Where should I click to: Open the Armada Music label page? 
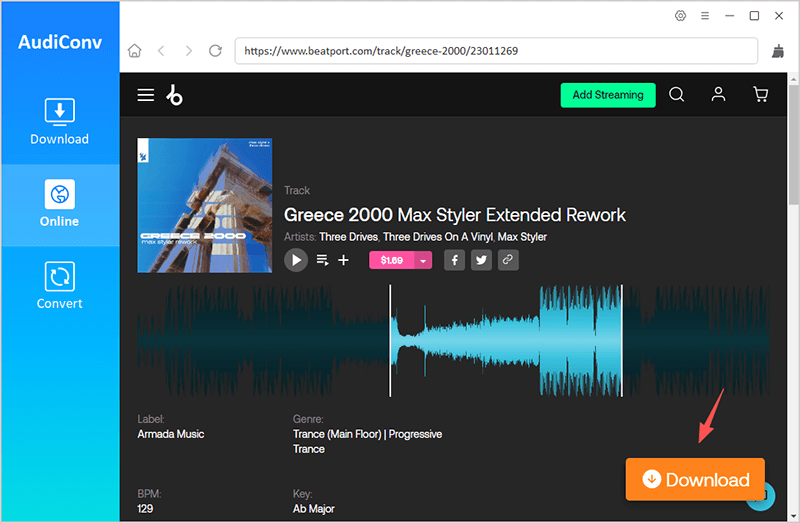coord(171,434)
